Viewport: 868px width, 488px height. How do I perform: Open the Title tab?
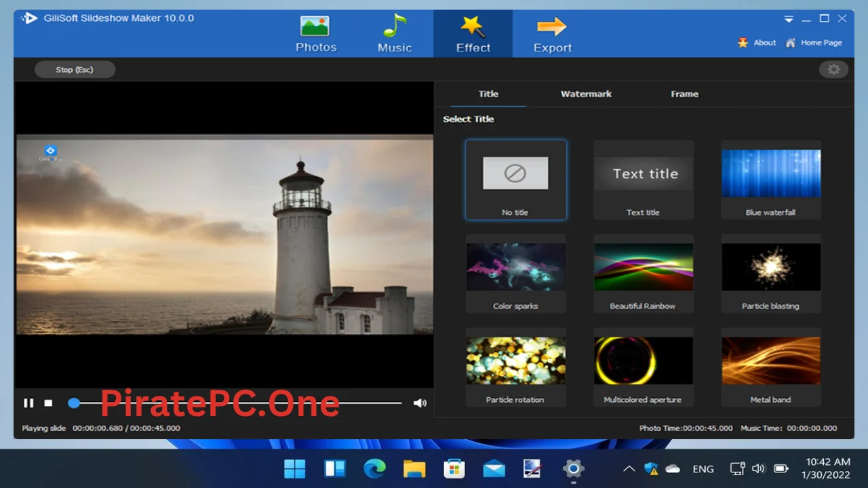488,94
